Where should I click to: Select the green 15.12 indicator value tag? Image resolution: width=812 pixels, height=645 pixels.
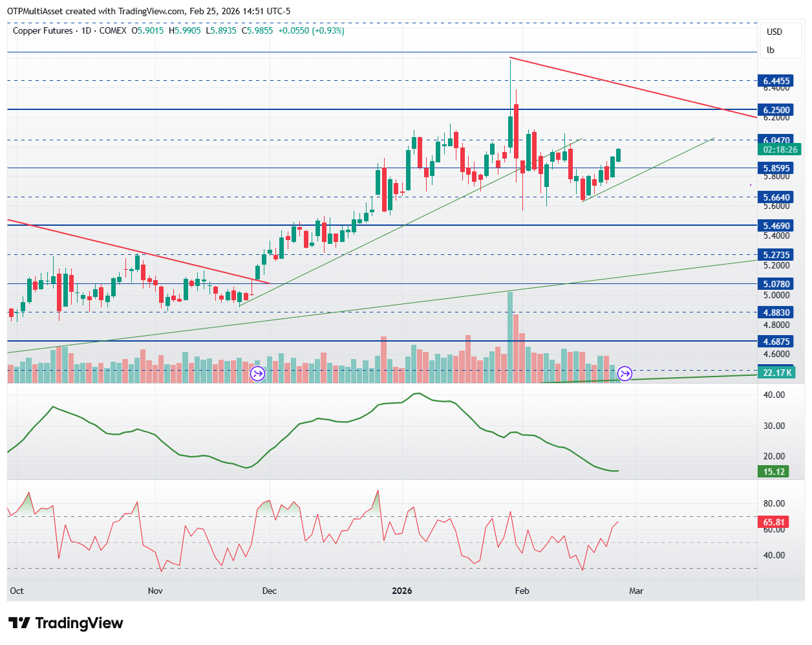pos(774,472)
